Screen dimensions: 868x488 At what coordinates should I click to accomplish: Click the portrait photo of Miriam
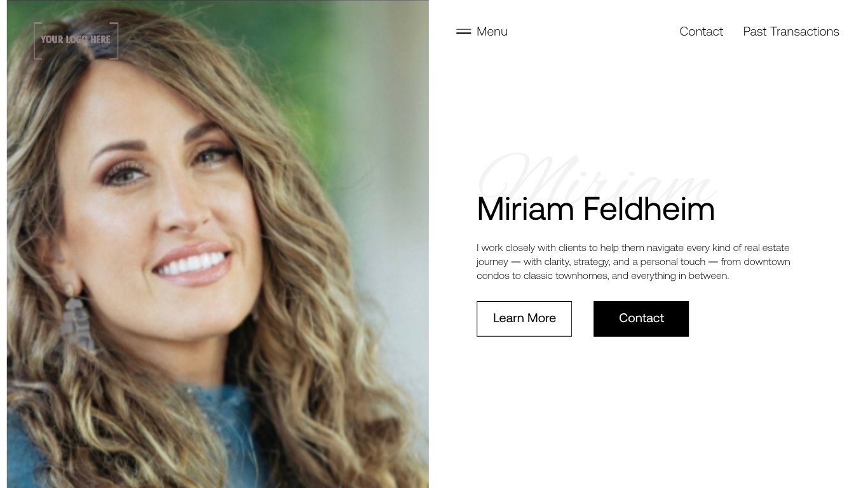(217, 244)
